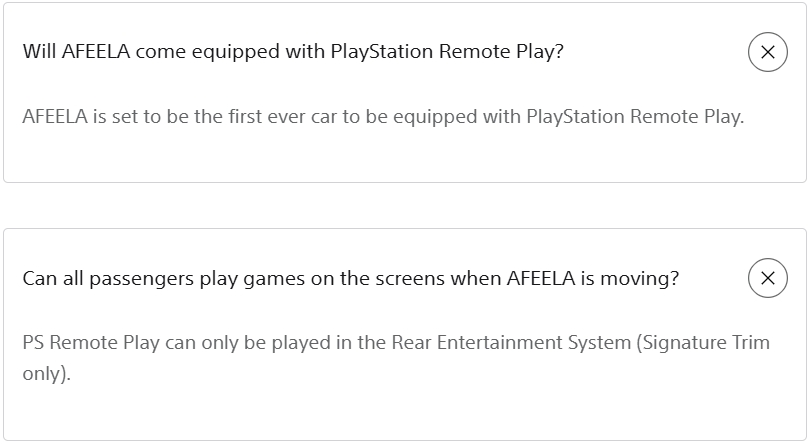Toggle the 'Can all passengers play games' question
This screenshot has width=810, height=444.
(x=350, y=278)
